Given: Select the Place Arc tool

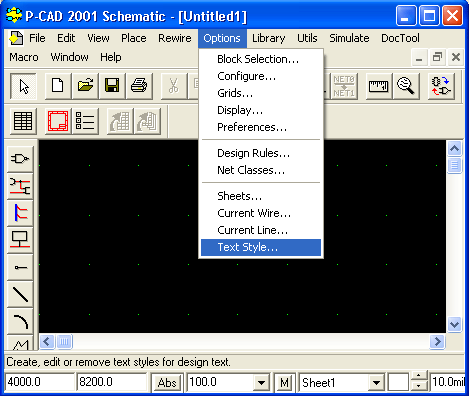Looking at the screenshot, I should click(x=20, y=322).
